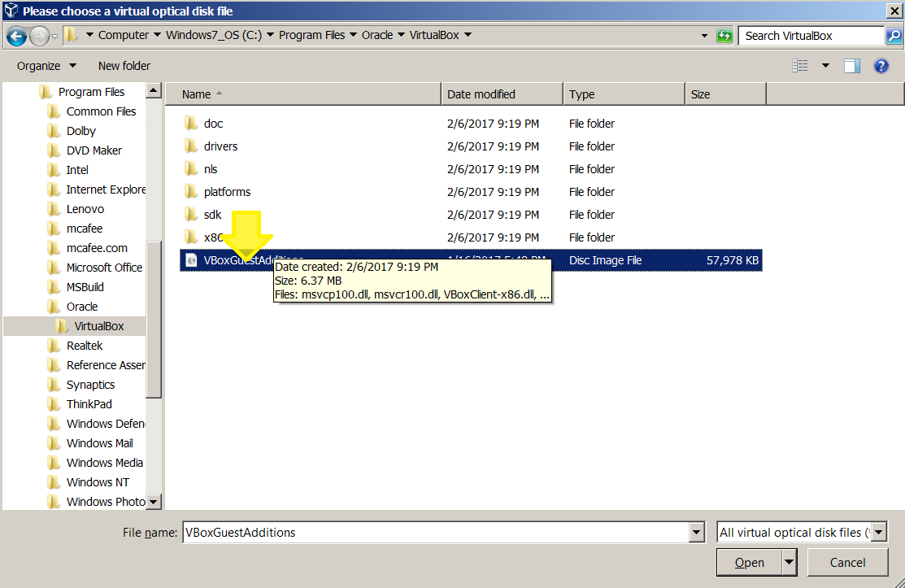The height and width of the screenshot is (588, 905).
Task: Select Synaptics folder in tree
Action: tap(90, 385)
